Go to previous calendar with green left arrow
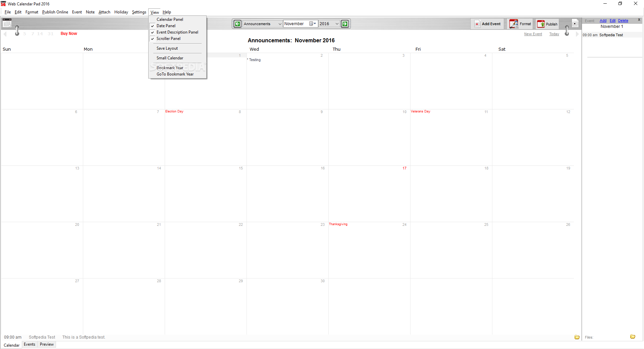 coord(237,24)
